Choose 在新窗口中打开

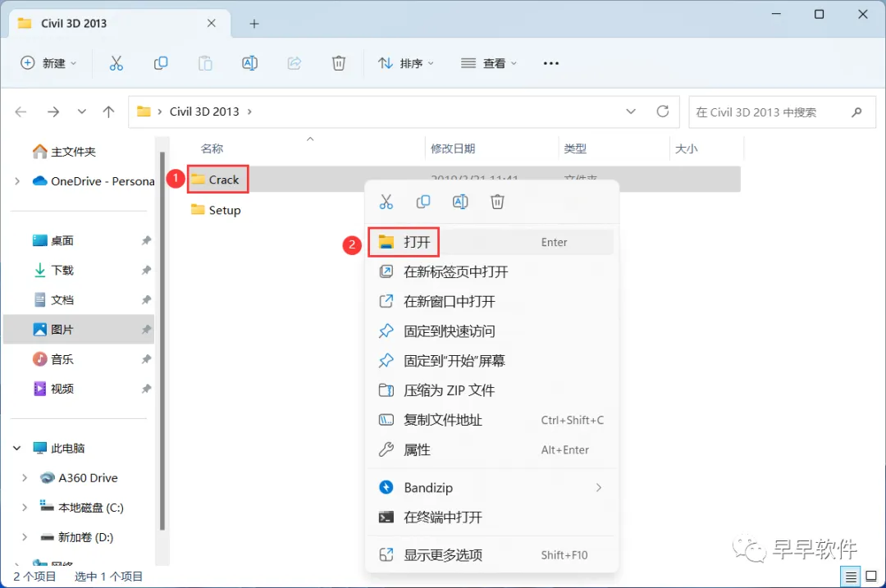coord(491,302)
